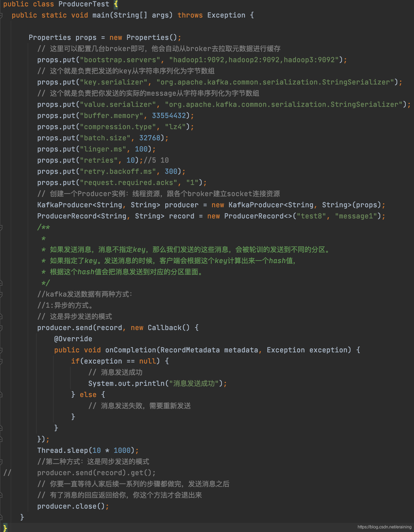Click the comment beginning '// 创建一个Producer实例'

pos(159,194)
